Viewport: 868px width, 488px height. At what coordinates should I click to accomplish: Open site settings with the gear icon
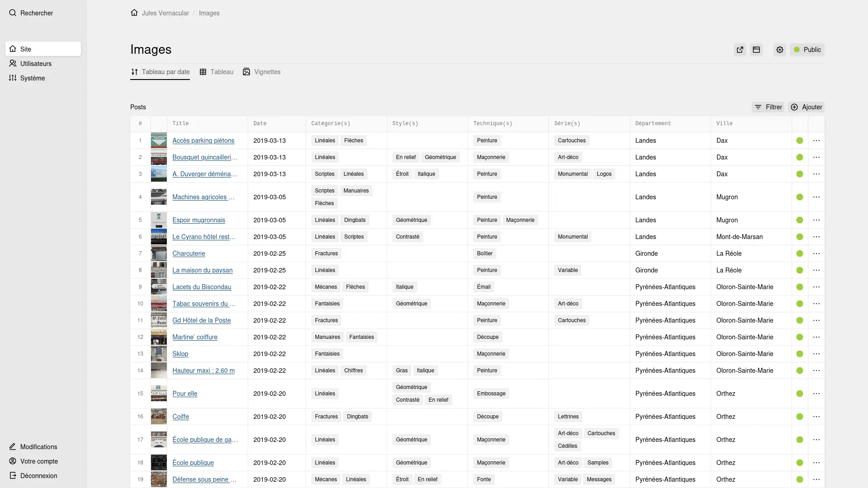click(x=779, y=50)
